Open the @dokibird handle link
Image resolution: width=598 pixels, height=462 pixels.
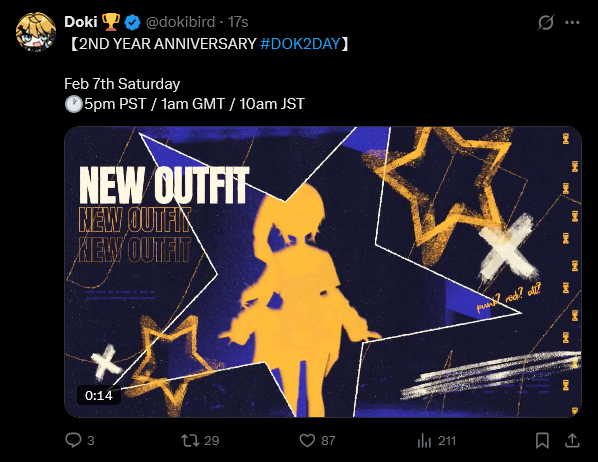[x=180, y=22]
